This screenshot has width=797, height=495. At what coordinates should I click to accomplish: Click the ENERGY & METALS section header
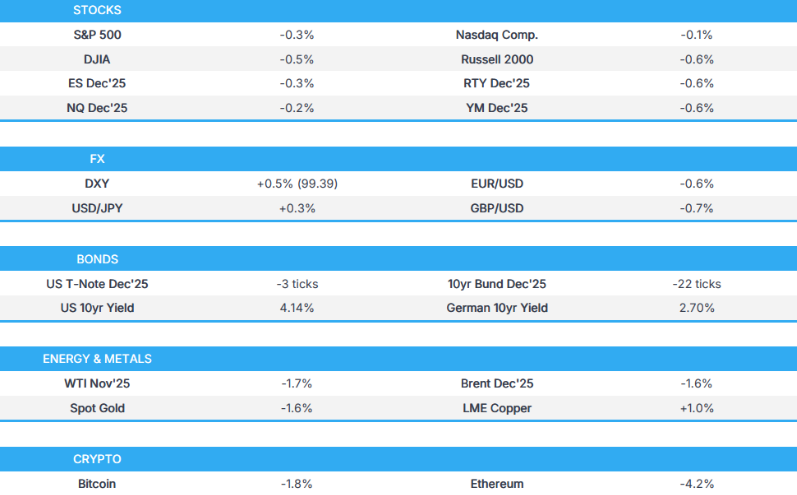click(x=97, y=359)
